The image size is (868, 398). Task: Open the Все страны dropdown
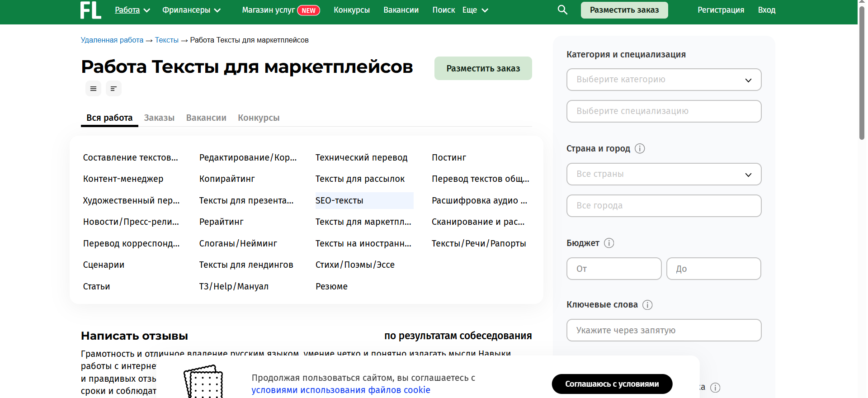pyautogui.click(x=664, y=174)
